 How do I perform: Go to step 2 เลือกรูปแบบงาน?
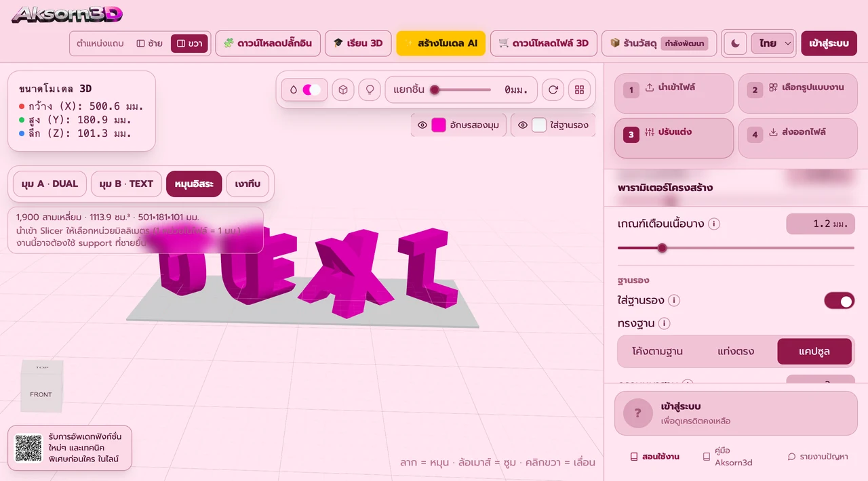click(x=797, y=93)
